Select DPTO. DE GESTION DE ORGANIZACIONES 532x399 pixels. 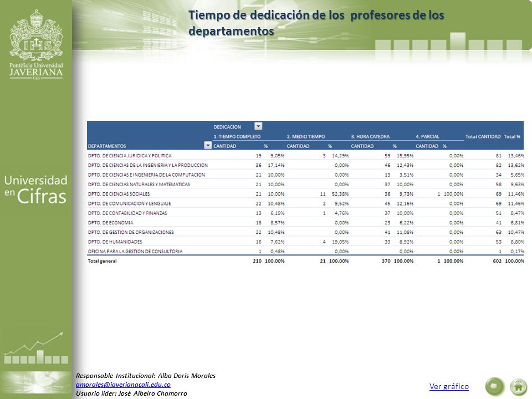tap(131, 232)
